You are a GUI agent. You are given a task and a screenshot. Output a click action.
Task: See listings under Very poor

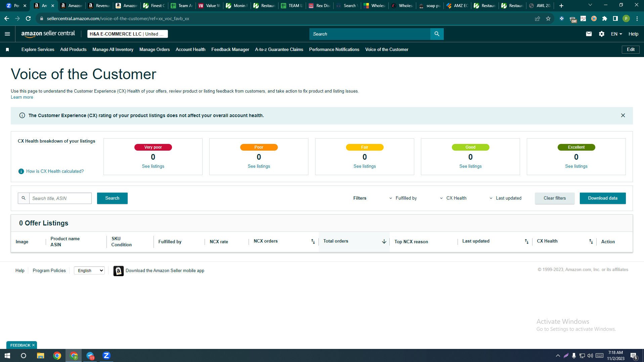click(x=153, y=166)
